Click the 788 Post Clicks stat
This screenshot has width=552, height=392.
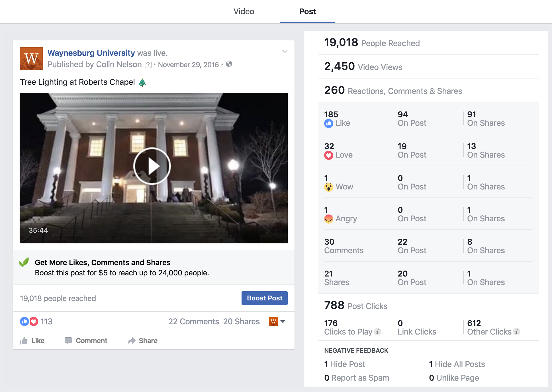[x=356, y=306]
